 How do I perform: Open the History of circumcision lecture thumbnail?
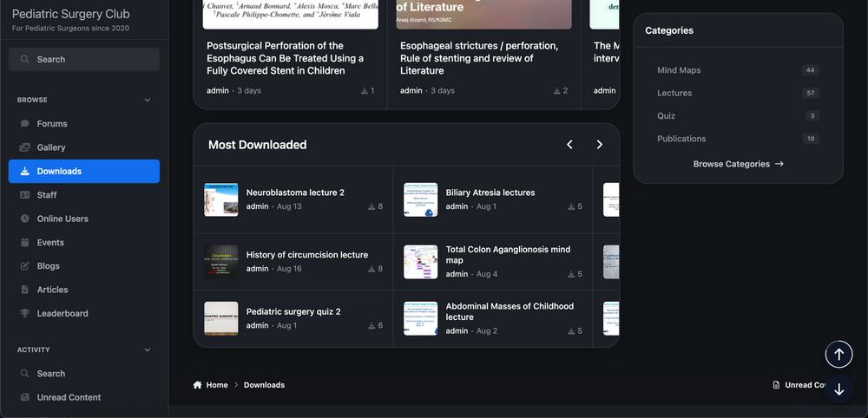point(220,262)
